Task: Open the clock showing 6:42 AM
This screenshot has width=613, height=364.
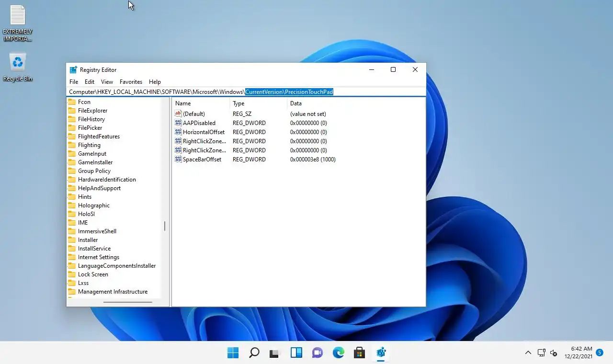Action: click(x=578, y=353)
